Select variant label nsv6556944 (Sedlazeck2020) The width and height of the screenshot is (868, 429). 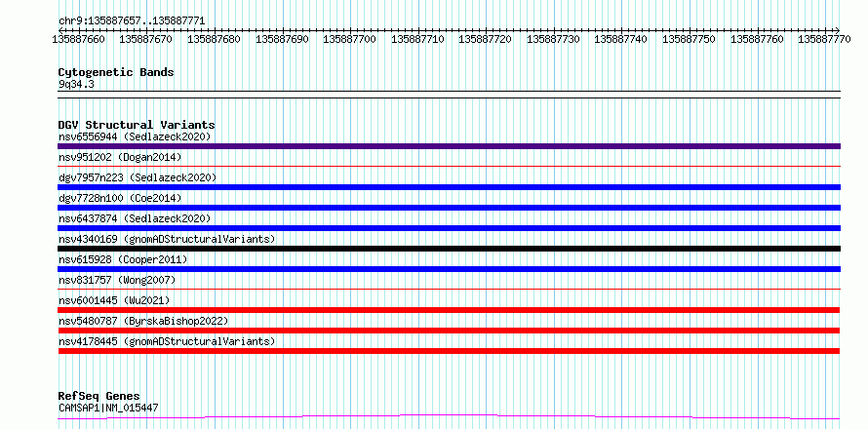click(x=135, y=136)
